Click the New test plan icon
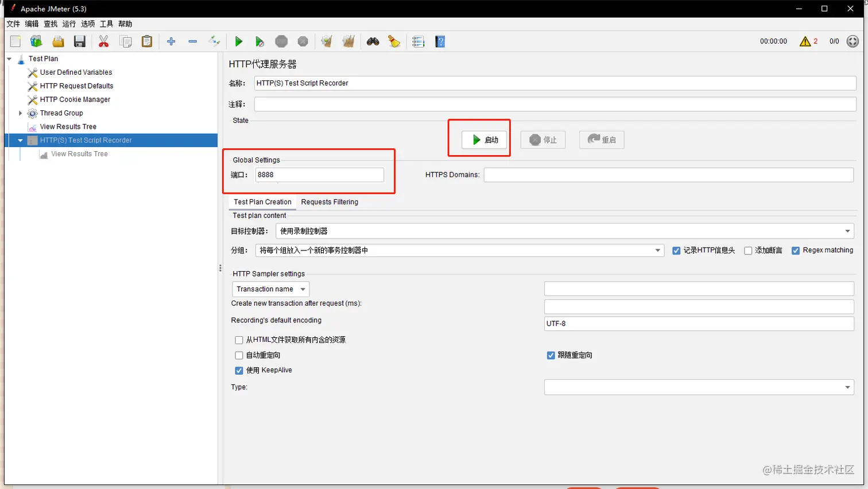This screenshot has width=868, height=489. click(15, 41)
